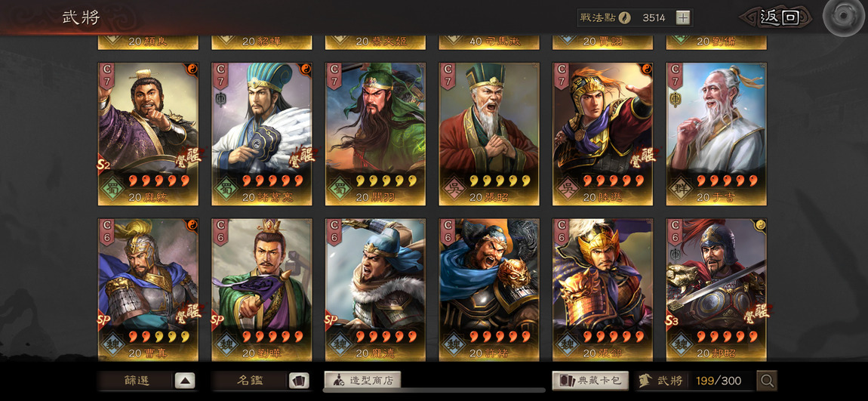Viewport: 868px width, 401px height.
Task: Select the 張昭 general card
Action: coord(489,134)
